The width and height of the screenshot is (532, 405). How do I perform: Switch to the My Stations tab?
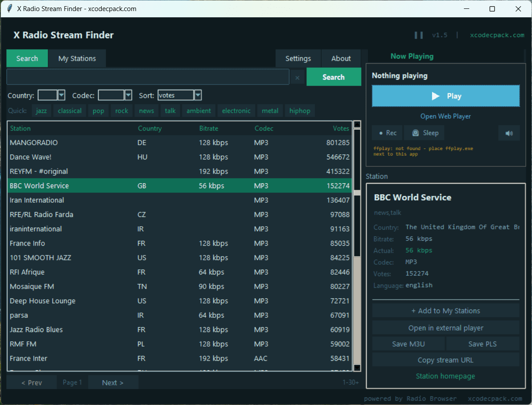point(77,58)
